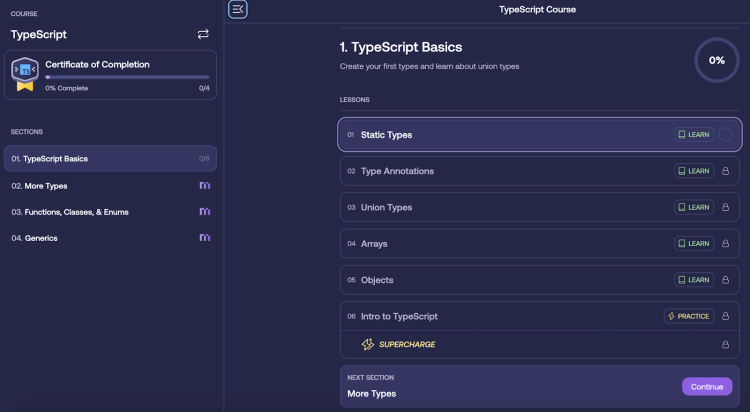Click the TypeScript Course header title
Image resolution: width=750 pixels, height=412 pixels.
coord(537,10)
